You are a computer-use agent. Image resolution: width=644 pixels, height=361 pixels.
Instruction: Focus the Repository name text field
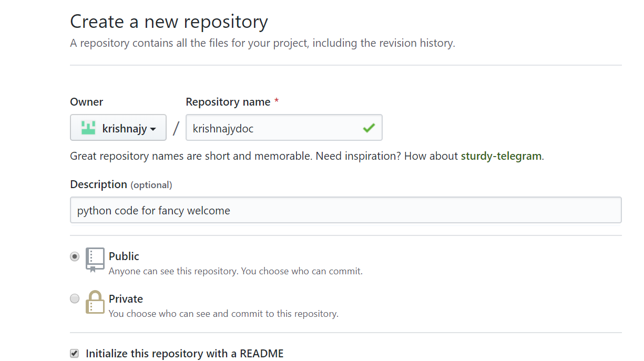click(x=273, y=128)
